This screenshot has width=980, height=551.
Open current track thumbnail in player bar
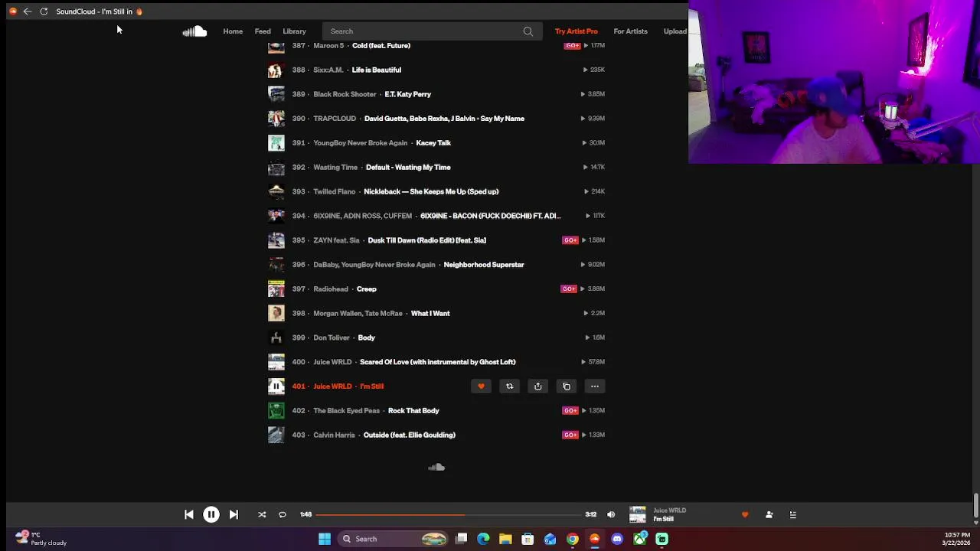(x=638, y=515)
